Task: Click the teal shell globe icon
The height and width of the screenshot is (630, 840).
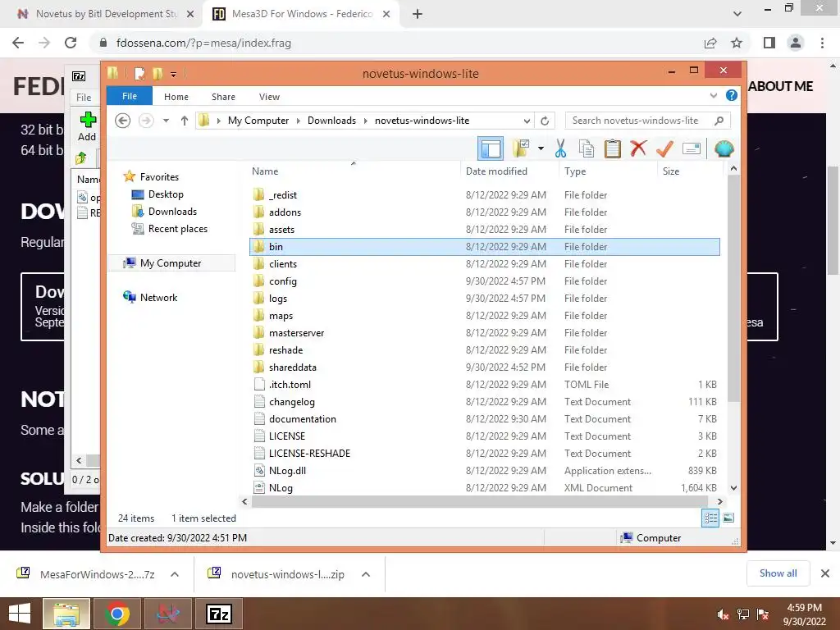Action: [724, 148]
